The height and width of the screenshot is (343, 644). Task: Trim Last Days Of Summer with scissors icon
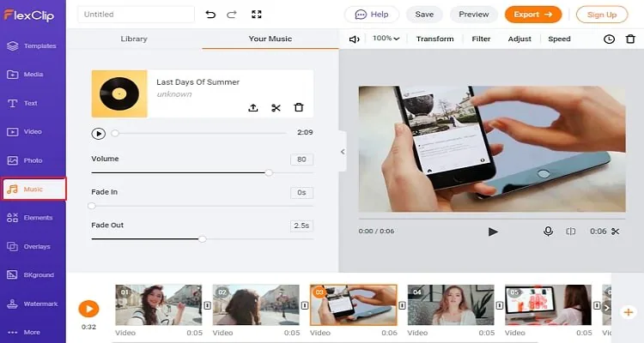pos(276,108)
